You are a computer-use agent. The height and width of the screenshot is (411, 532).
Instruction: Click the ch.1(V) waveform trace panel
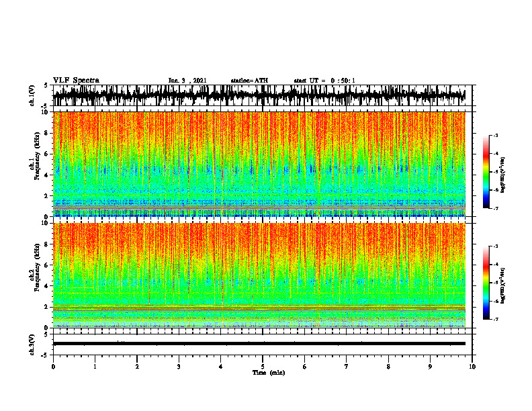[262, 95]
